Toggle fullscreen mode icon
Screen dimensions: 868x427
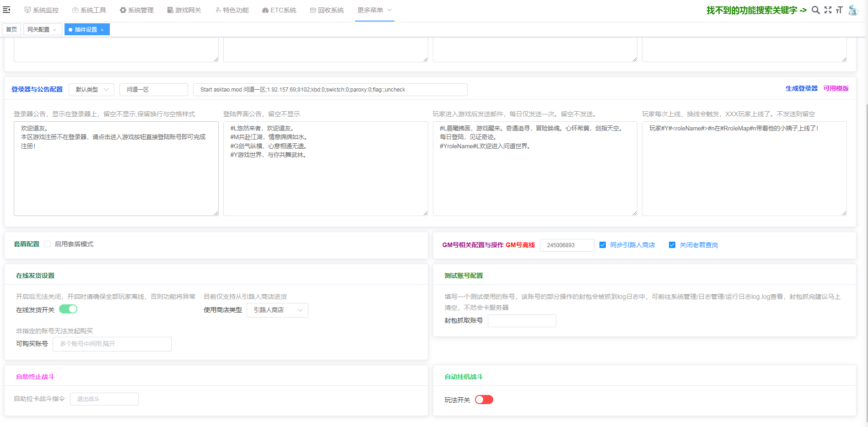coord(828,10)
